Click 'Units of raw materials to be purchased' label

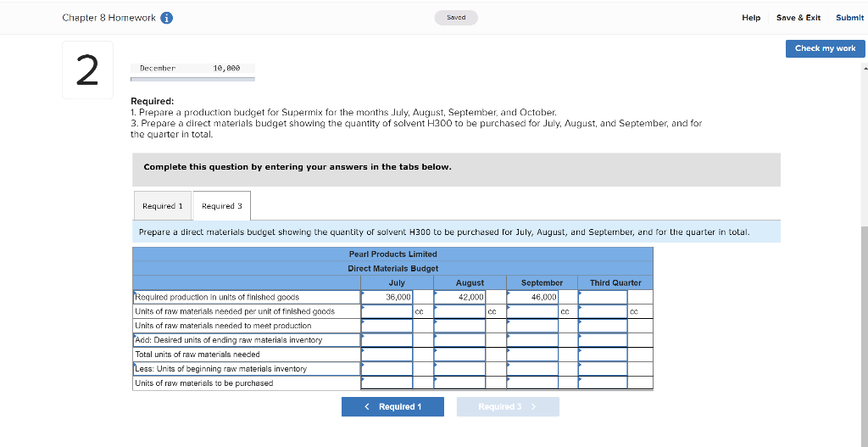click(203, 383)
